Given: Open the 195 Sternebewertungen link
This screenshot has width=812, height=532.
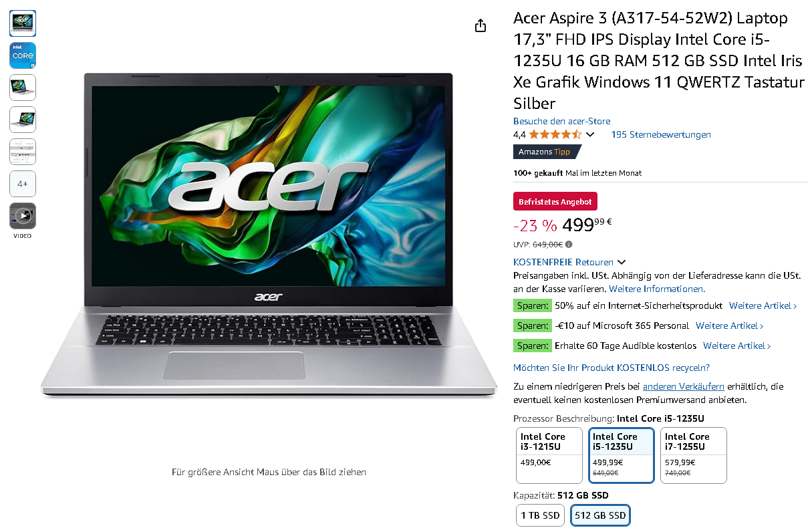Looking at the screenshot, I should pyautogui.click(x=661, y=134).
